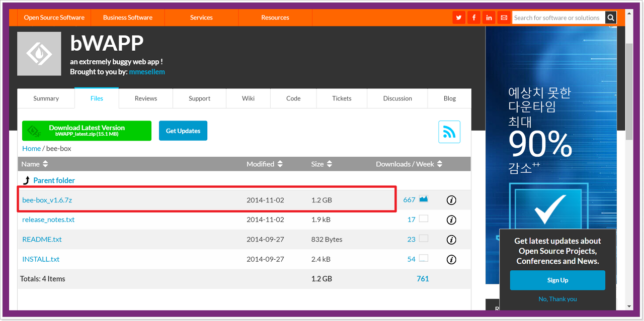Focus the search for software field

tap(558, 18)
